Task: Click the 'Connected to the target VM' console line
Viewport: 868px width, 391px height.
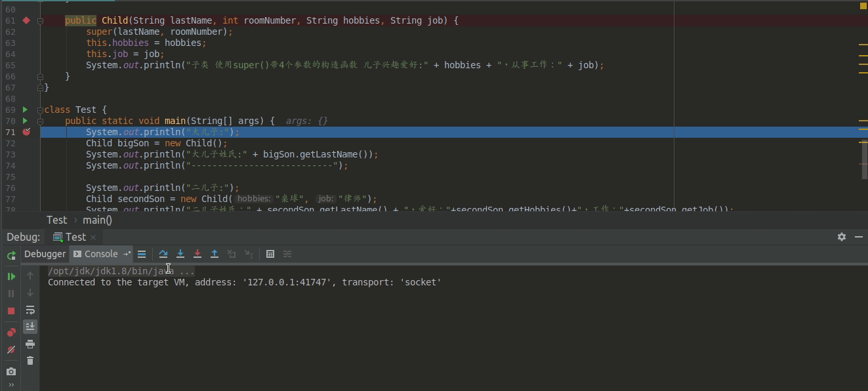Action: coord(244,282)
